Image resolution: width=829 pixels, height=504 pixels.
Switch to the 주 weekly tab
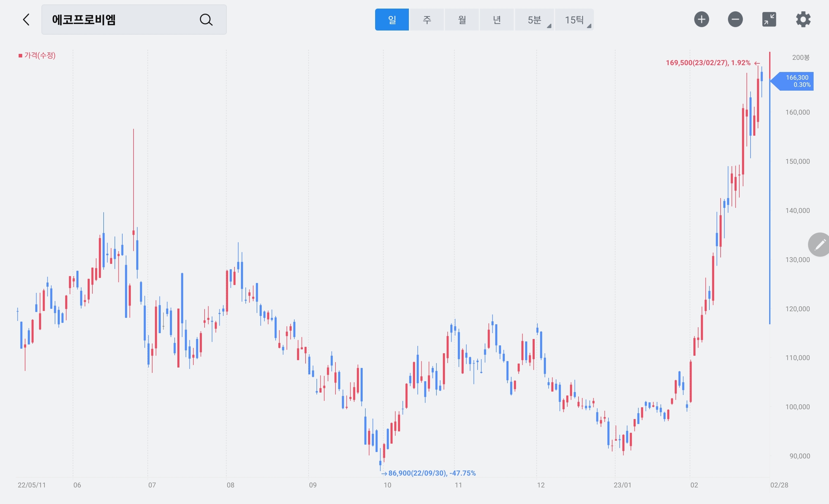(x=427, y=20)
